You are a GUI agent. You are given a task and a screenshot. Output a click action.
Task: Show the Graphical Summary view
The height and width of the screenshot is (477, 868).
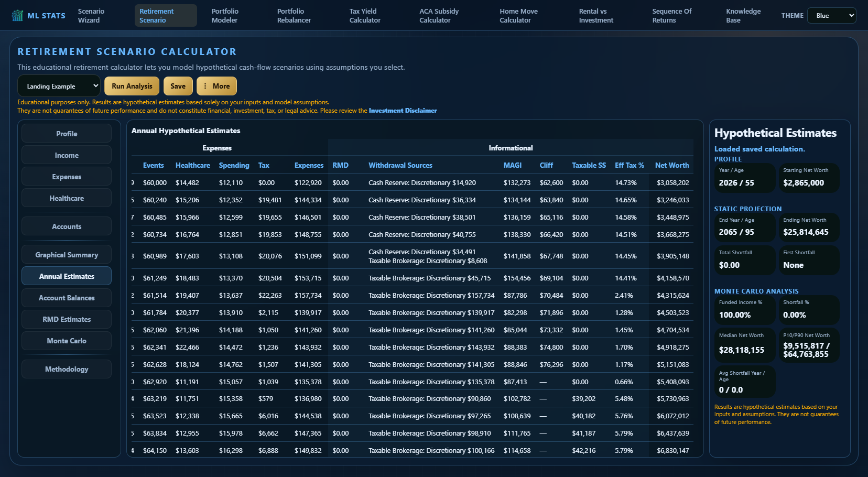point(67,255)
